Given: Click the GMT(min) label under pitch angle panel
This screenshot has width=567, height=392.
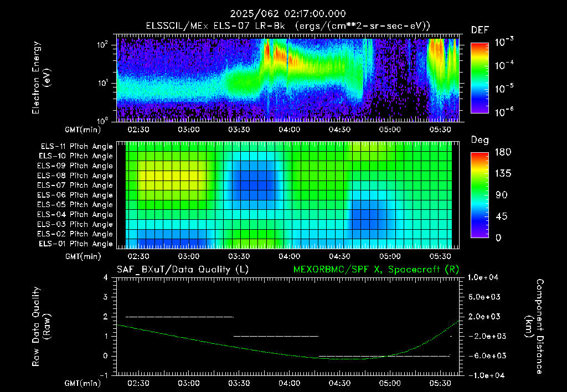Looking at the screenshot, I should [x=83, y=257].
